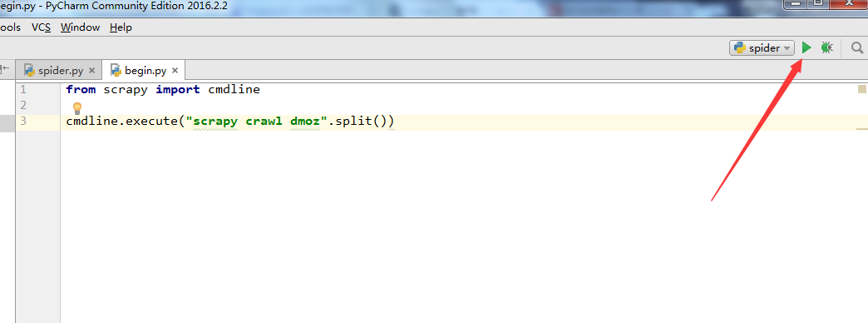Screen dimensions: 868x323
Task: Run the spider configuration with green play button
Action: (x=806, y=48)
